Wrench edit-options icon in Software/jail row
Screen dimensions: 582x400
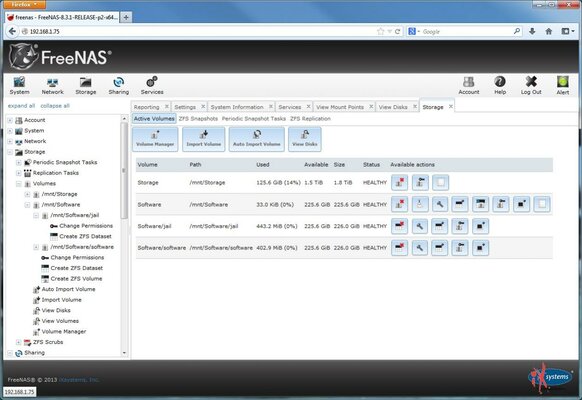(x=419, y=226)
